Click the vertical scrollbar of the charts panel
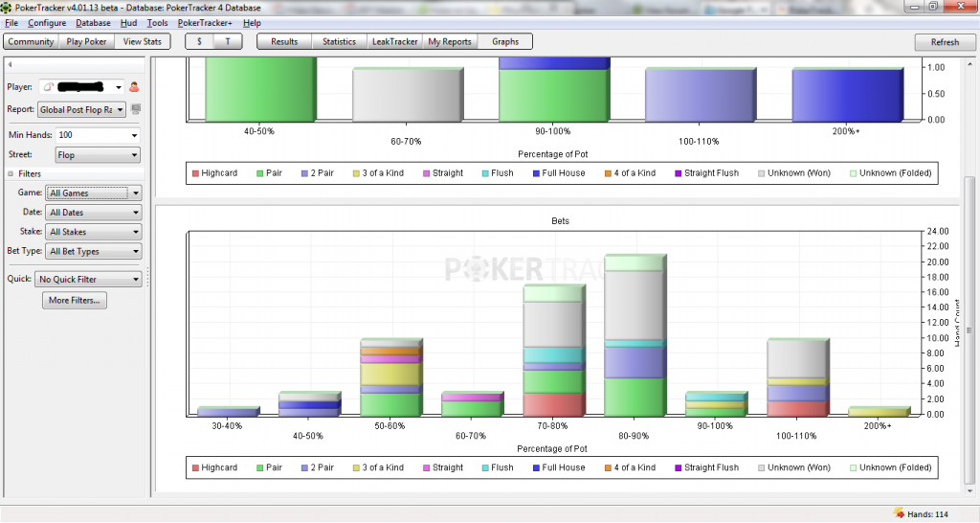This screenshot has width=980, height=523. [969, 330]
